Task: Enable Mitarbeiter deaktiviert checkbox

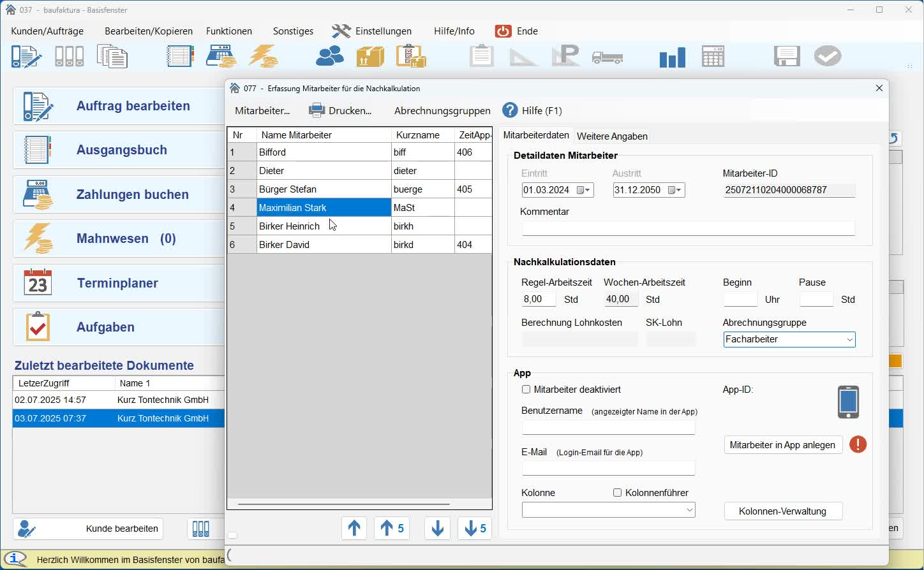Action: [x=526, y=390]
